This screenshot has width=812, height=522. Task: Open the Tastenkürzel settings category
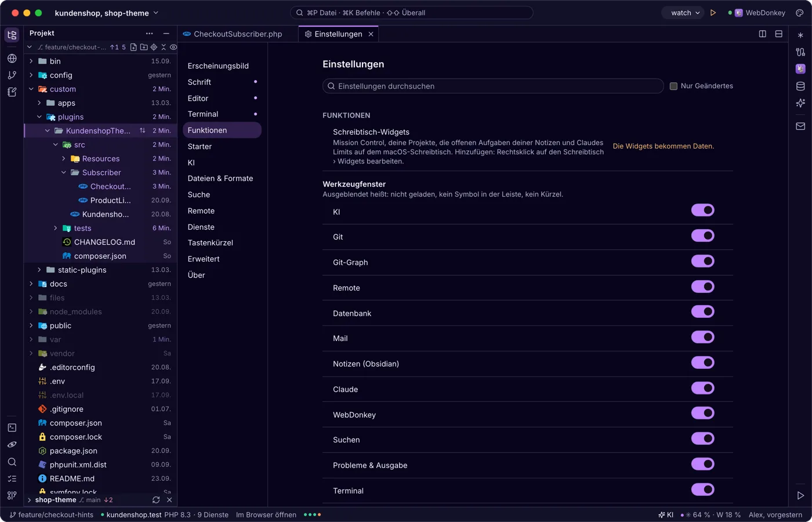coord(222,243)
